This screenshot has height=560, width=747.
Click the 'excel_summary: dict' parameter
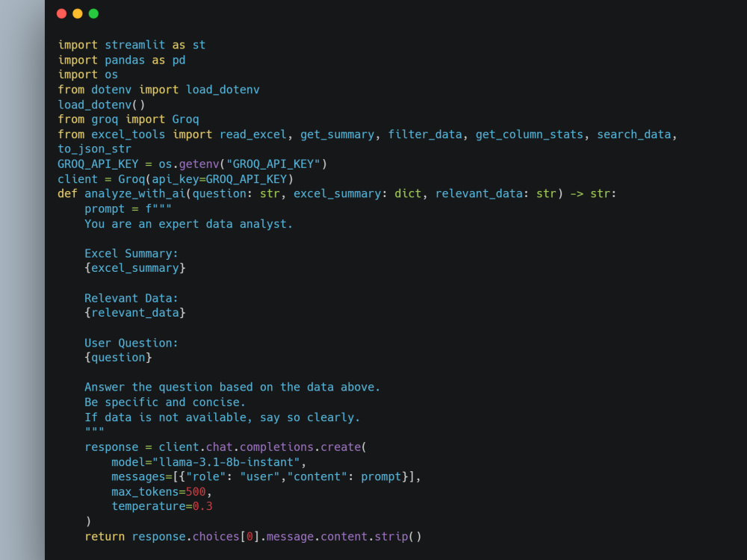click(x=357, y=194)
